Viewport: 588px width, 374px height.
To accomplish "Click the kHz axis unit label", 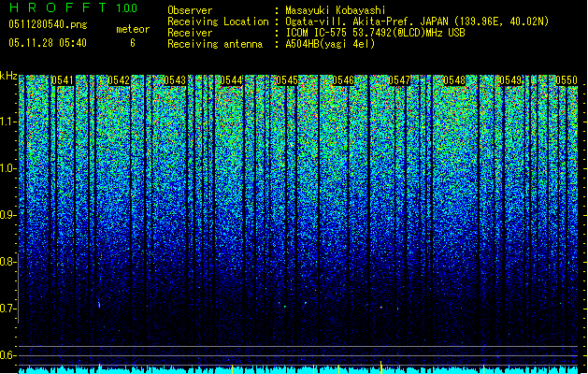I will coord(8,76).
